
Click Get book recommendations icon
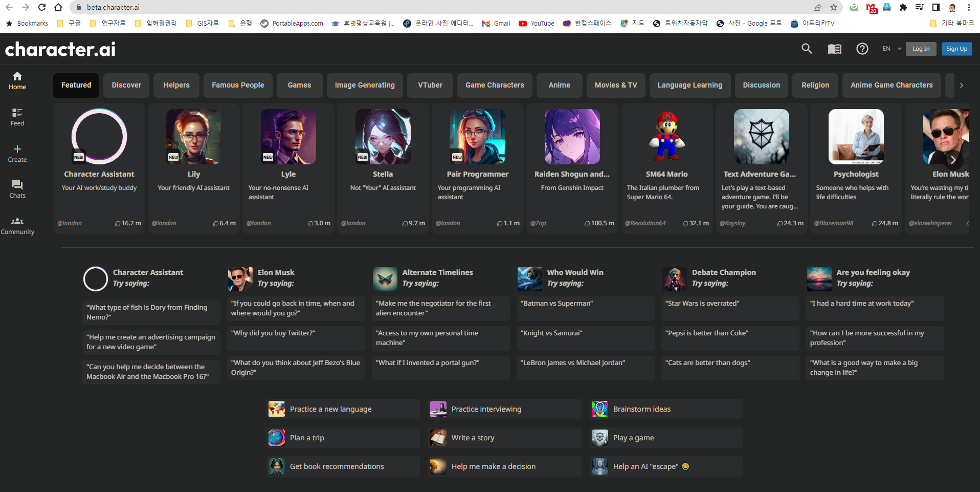click(277, 466)
